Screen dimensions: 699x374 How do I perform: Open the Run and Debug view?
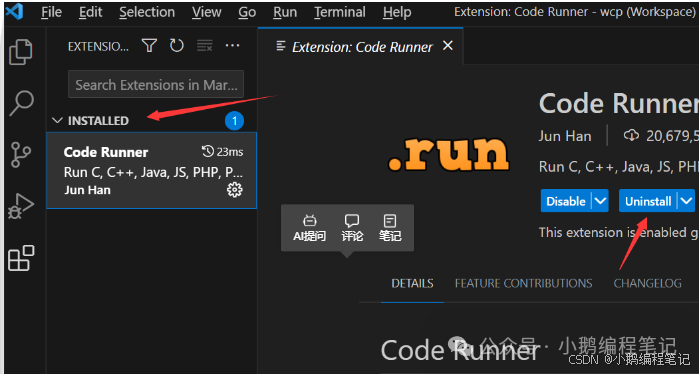[x=21, y=206]
